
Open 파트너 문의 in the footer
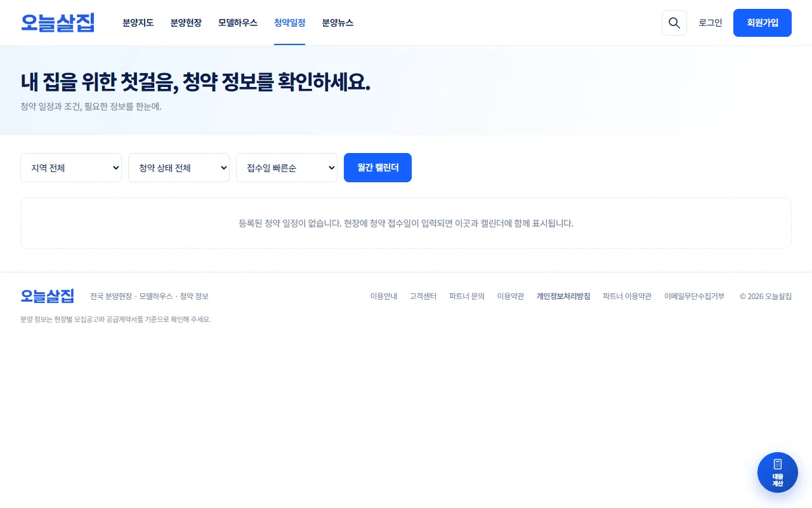(x=467, y=297)
